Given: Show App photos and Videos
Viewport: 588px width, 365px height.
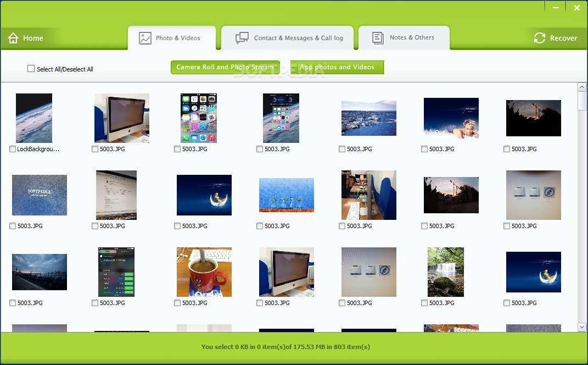Looking at the screenshot, I should [337, 67].
